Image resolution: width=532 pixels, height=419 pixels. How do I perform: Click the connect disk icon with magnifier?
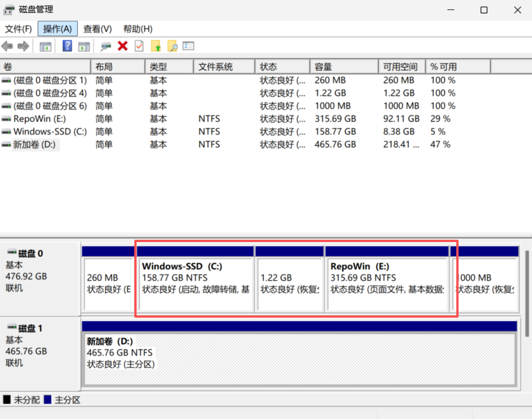point(105,46)
